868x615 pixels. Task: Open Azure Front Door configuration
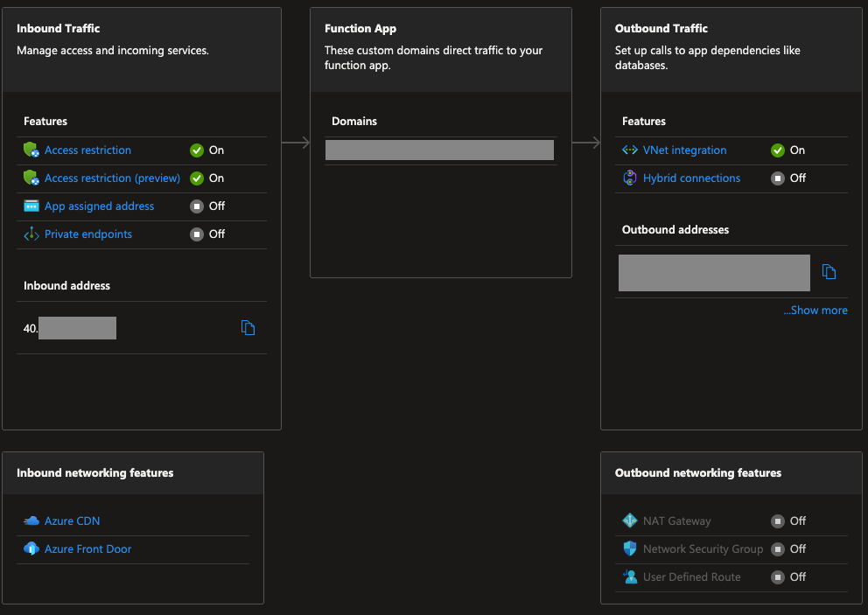point(88,549)
